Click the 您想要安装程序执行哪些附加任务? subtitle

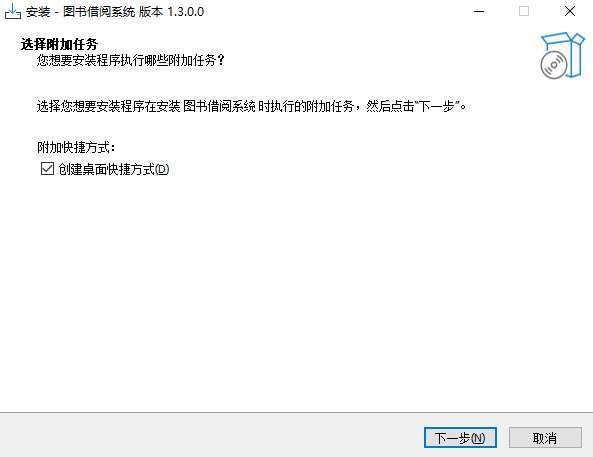tap(130, 60)
